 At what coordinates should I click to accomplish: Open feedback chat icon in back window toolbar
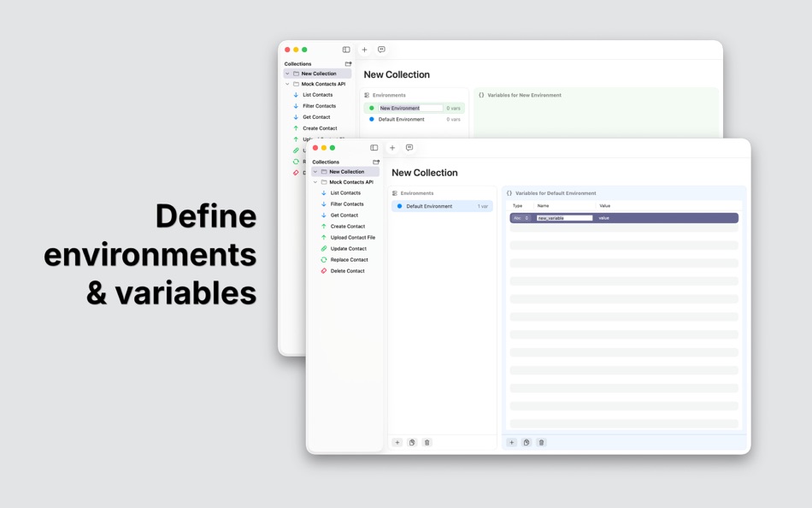381,50
